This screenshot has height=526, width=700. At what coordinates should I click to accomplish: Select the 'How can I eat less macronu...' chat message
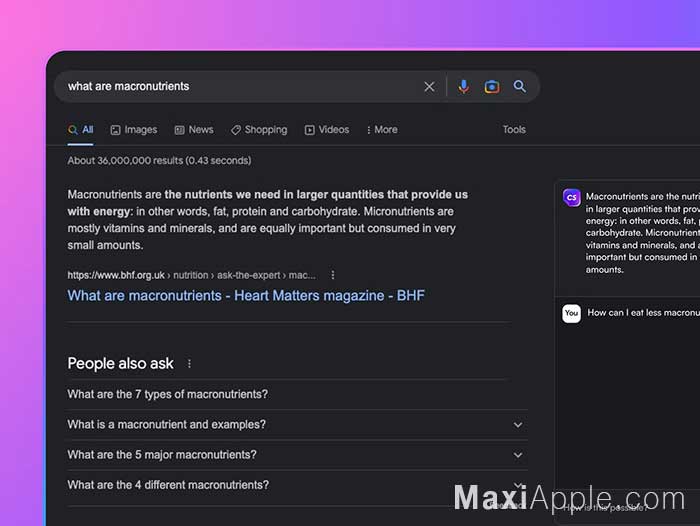(643, 313)
